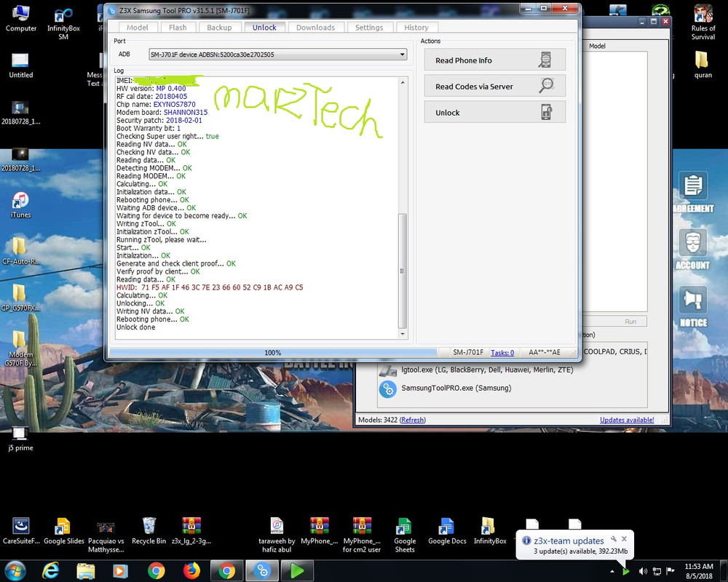Click the ACCOUNT icon in game launcher

tap(693, 250)
